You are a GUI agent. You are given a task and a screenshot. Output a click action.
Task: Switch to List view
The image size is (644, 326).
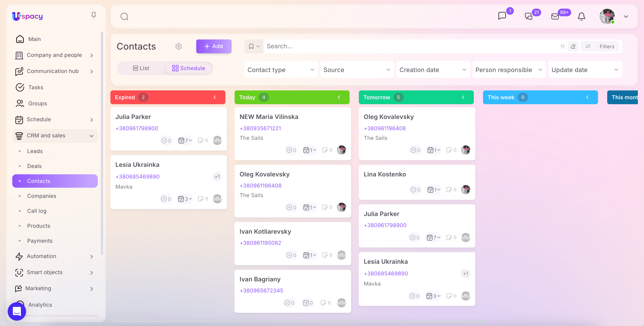pyautogui.click(x=141, y=68)
